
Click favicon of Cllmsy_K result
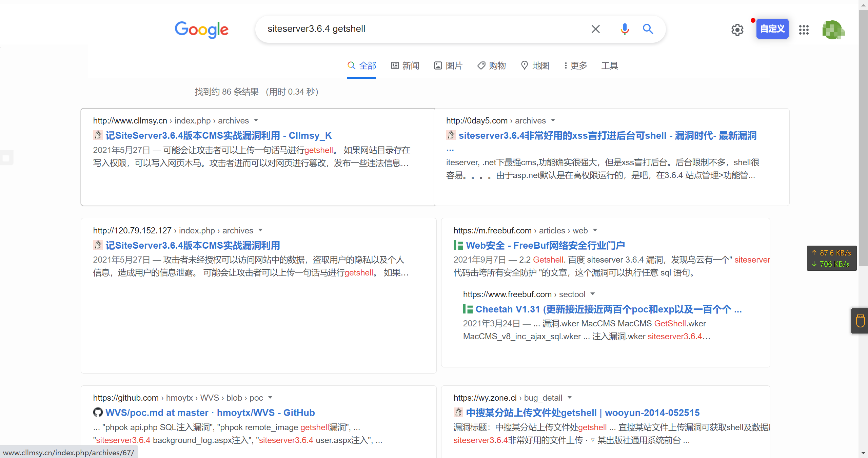(x=98, y=135)
